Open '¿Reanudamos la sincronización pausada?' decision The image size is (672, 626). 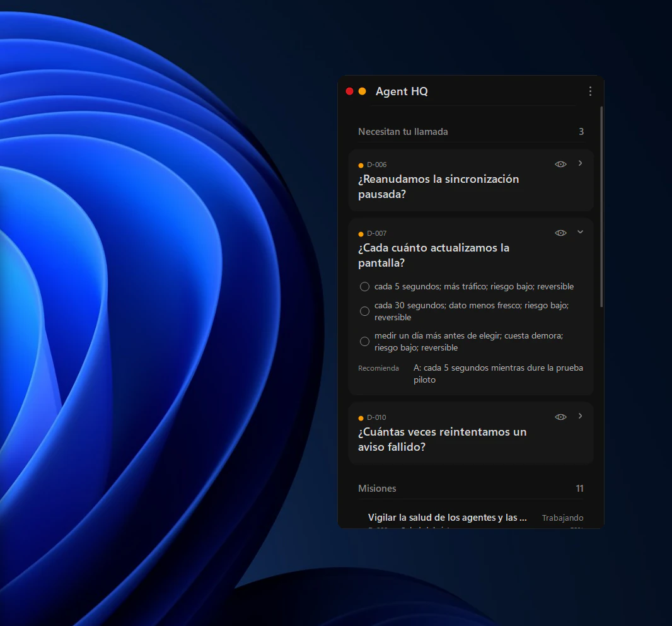pos(438,187)
